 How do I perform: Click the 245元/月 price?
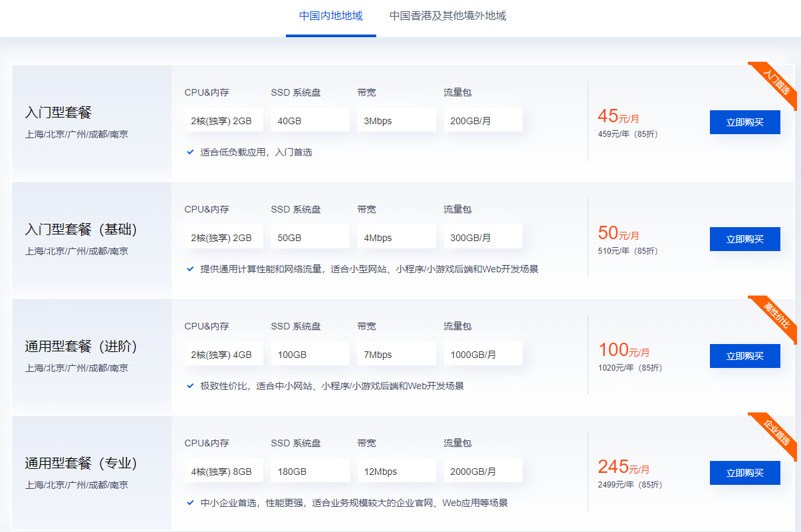[x=624, y=467]
